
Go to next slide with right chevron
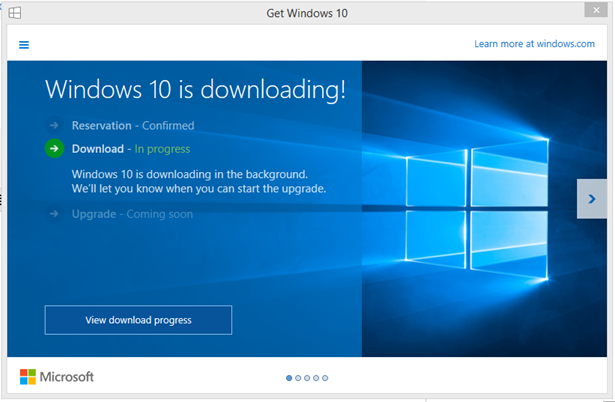click(592, 199)
